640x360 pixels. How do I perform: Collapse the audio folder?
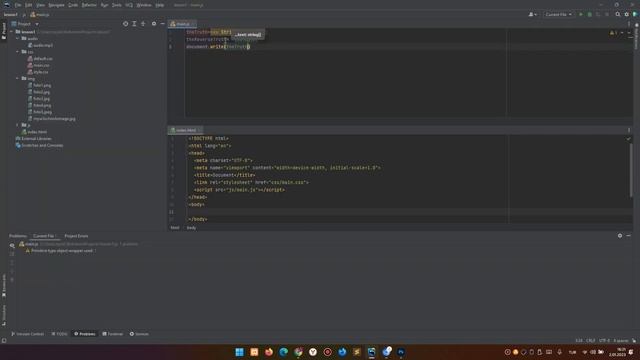click(x=18, y=38)
